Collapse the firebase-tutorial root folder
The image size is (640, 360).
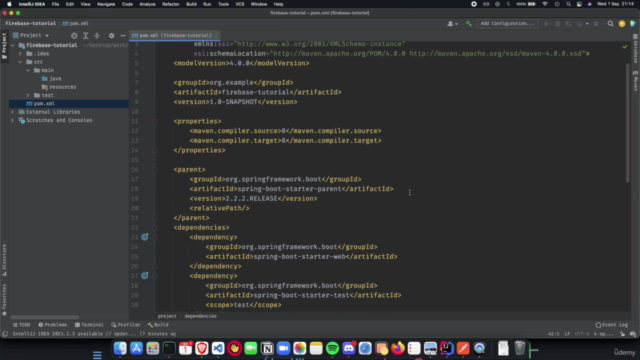click(13, 45)
